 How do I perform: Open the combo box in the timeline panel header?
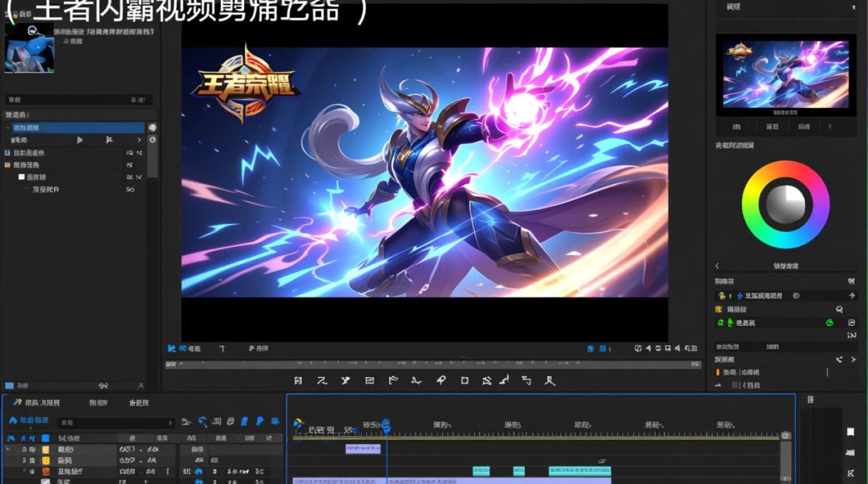[116, 423]
